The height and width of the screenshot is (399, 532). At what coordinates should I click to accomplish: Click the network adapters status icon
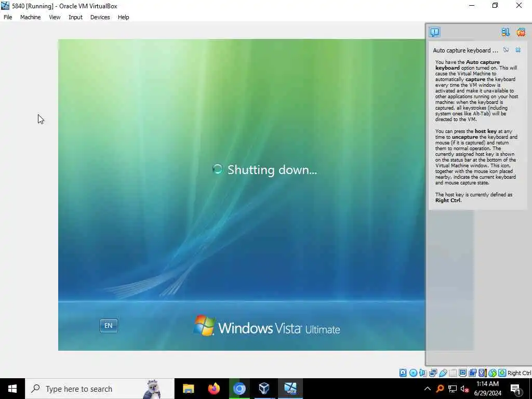(x=433, y=373)
